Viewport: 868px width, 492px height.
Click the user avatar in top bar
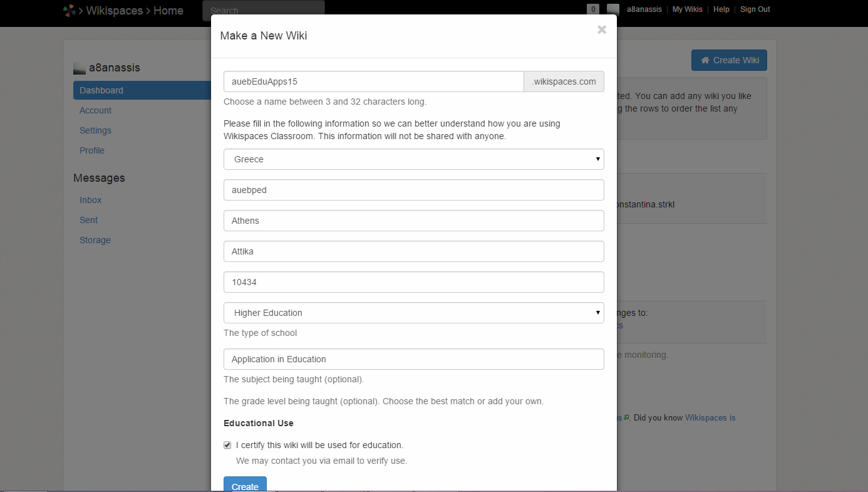[613, 9]
